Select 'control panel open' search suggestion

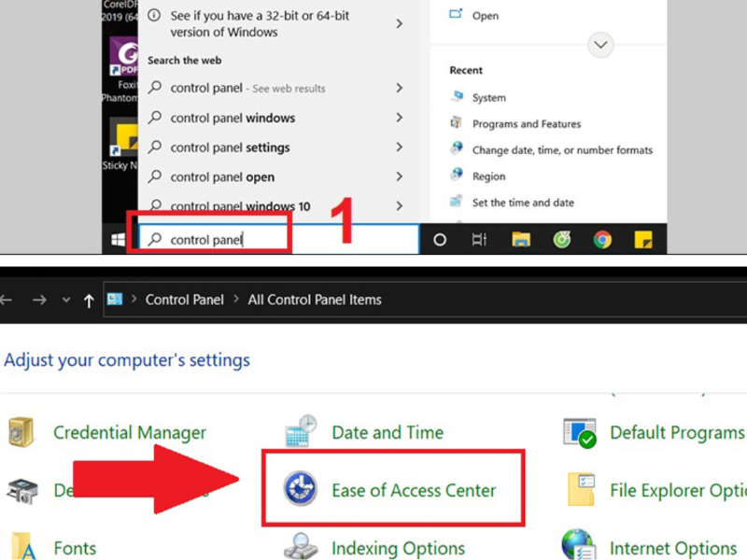point(222,176)
